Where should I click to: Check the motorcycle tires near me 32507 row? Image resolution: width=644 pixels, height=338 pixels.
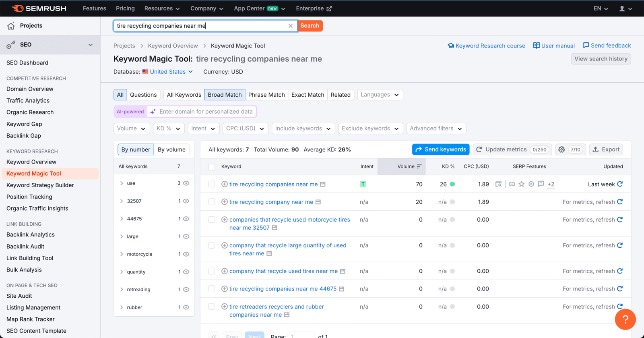(x=212, y=220)
